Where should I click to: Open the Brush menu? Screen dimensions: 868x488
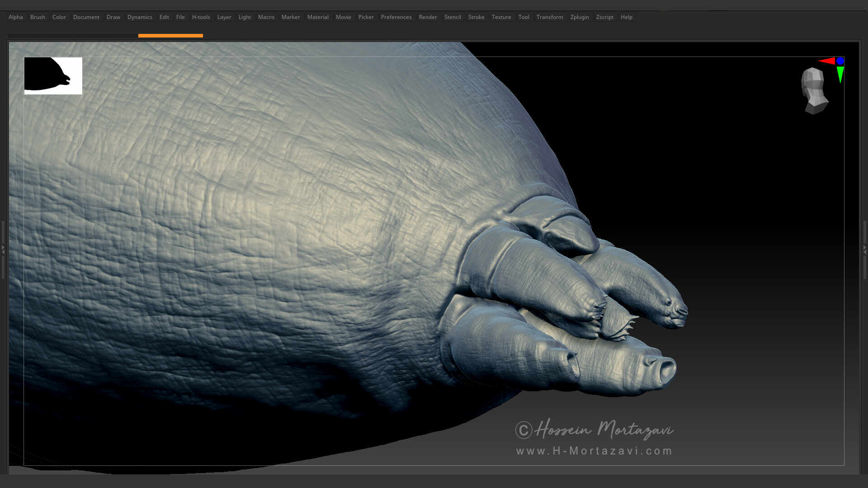tap(38, 17)
